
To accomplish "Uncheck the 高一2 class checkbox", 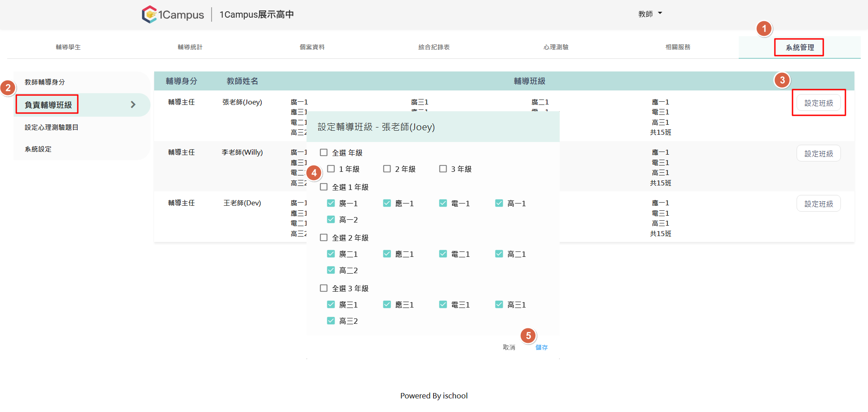I will (331, 220).
